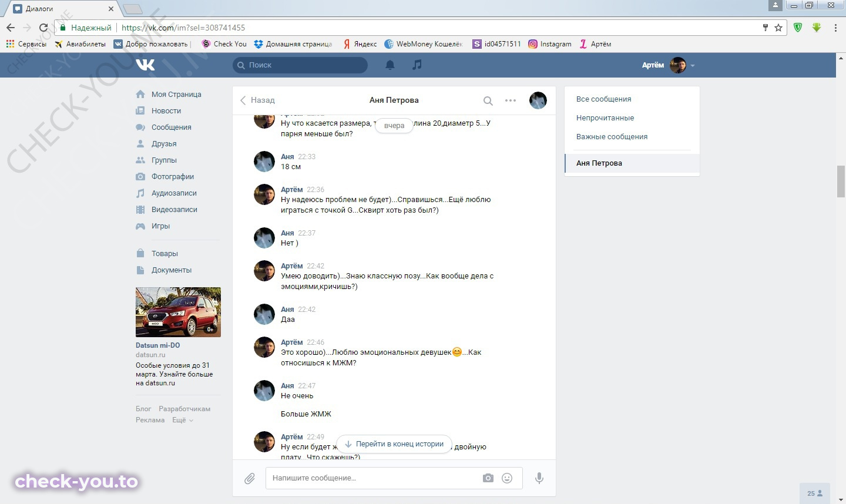
Task: Go to Моя Страница
Action: (176, 94)
